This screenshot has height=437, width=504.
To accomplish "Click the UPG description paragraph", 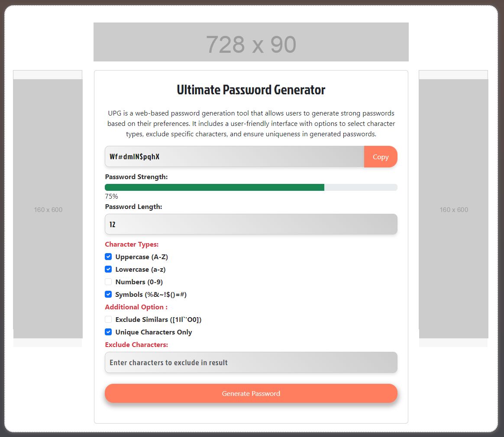I will coord(251,124).
